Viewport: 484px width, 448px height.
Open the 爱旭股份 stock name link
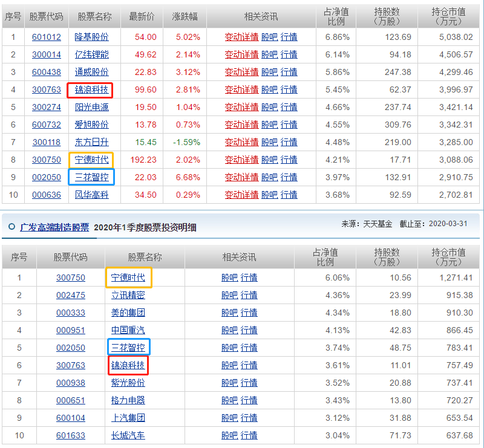click(92, 125)
